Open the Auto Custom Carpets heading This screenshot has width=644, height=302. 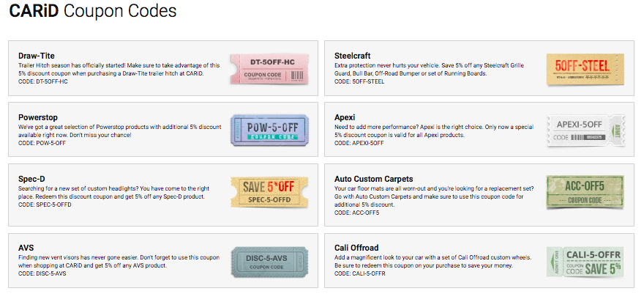tap(374, 178)
